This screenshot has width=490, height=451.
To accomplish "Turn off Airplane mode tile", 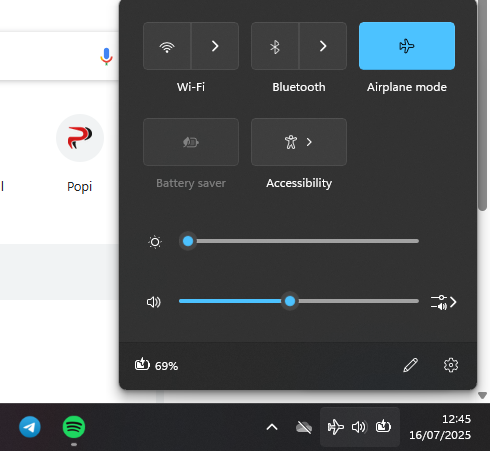I will point(407,46).
